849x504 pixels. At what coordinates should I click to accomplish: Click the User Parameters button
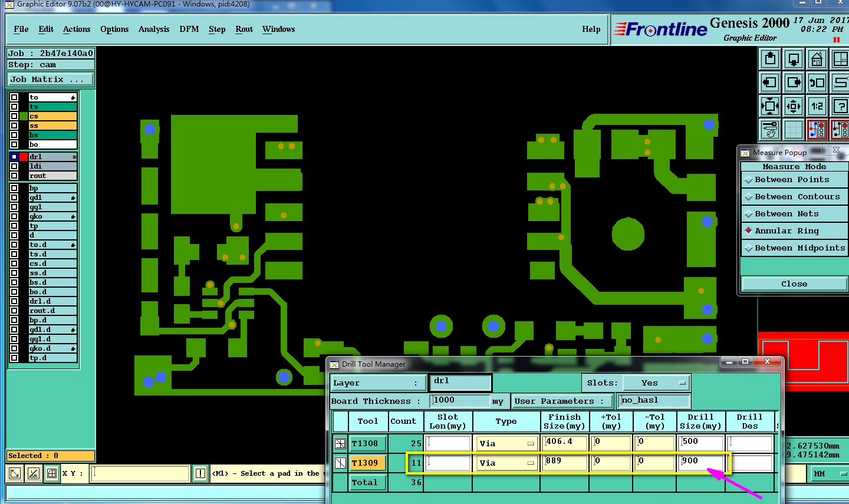click(562, 401)
